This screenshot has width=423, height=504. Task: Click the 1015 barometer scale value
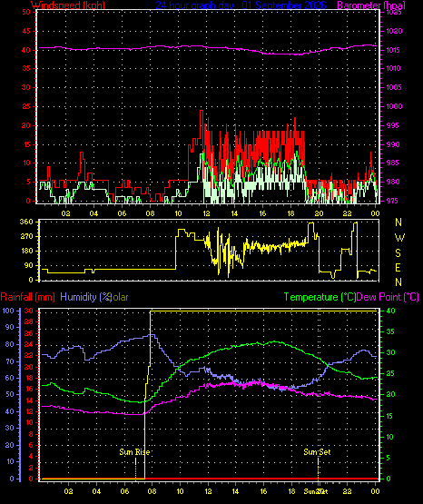pos(393,50)
